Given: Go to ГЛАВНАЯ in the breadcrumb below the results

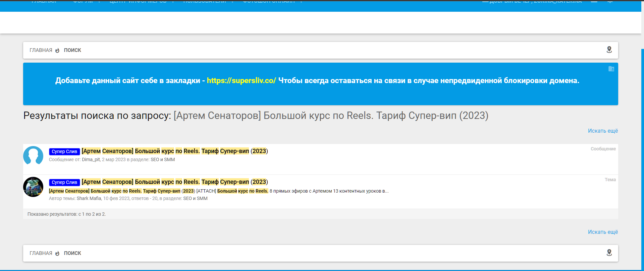Looking at the screenshot, I should click(41, 253).
